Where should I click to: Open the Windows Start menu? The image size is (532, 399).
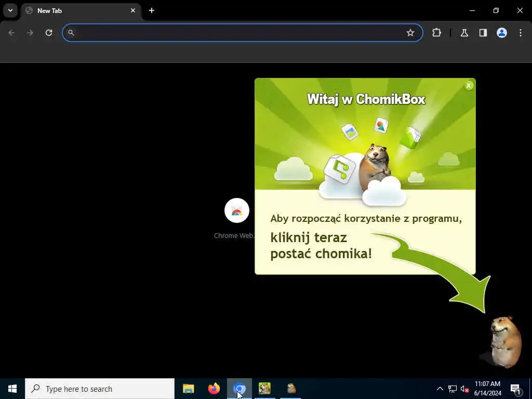(12, 389)
